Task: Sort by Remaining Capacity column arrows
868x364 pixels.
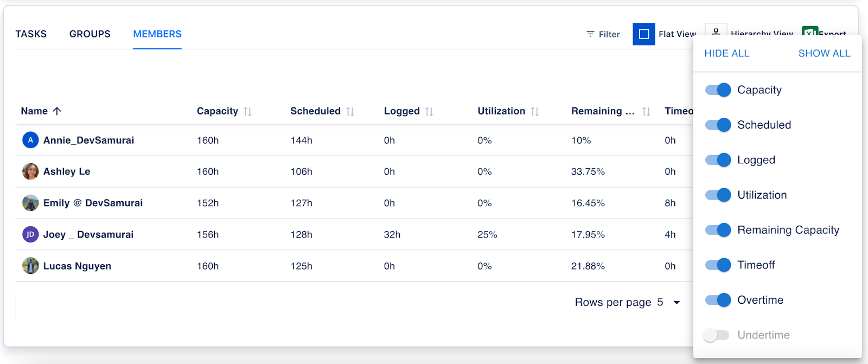Action: [x=646, y=112]
